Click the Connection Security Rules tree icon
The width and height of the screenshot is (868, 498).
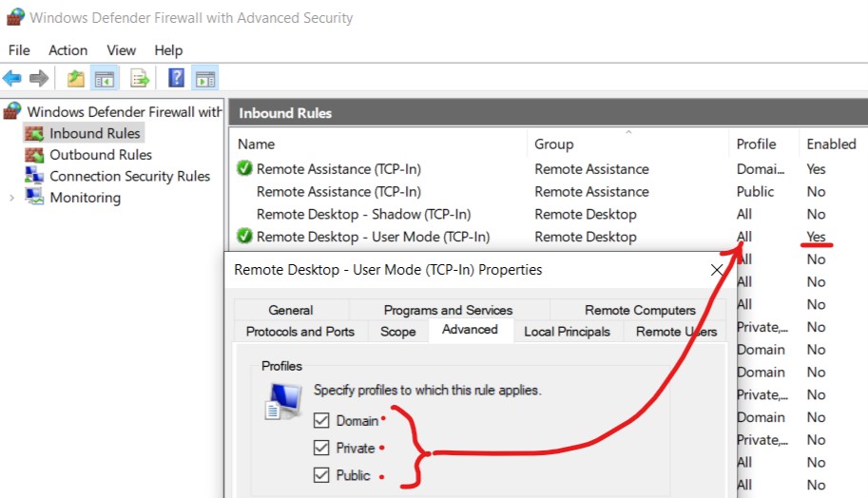click(x=34, y=176)
